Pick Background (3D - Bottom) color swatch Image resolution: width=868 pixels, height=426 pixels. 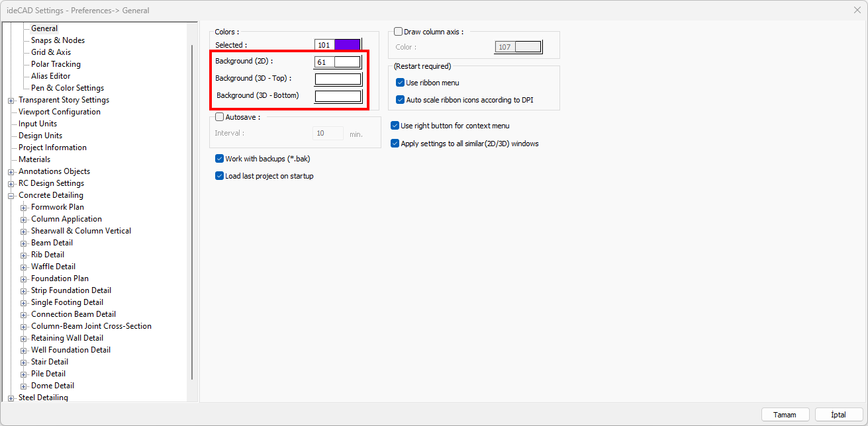click(x=338, y=97)
